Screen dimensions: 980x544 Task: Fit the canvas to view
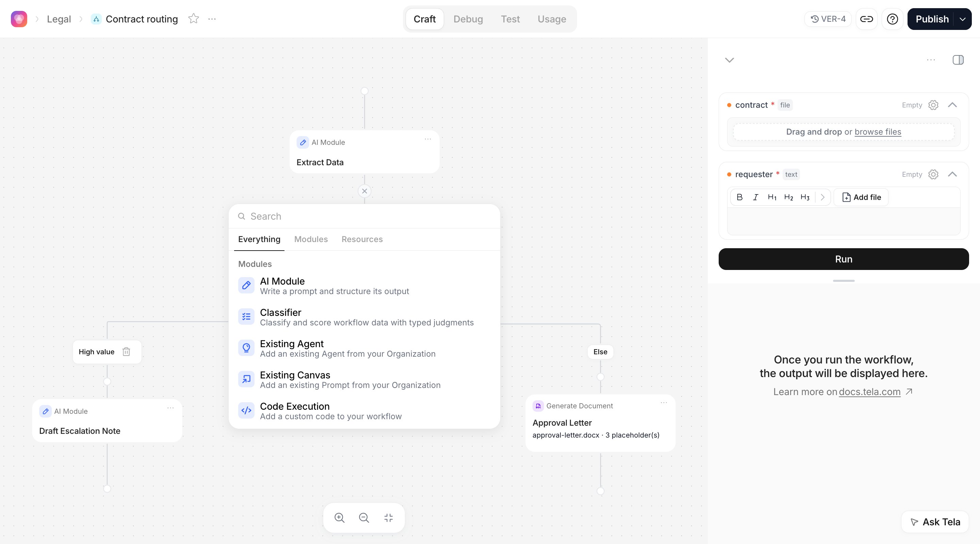tap(388, 517)
